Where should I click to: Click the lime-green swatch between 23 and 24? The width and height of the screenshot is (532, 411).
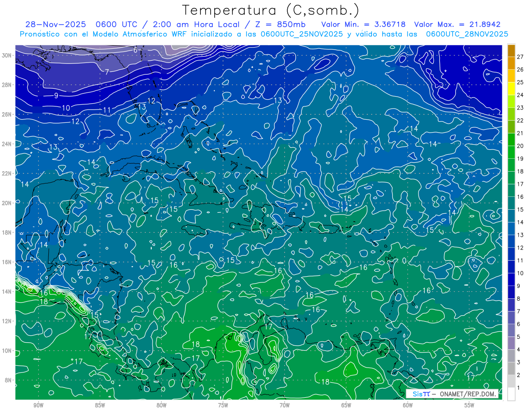[511, 101]
